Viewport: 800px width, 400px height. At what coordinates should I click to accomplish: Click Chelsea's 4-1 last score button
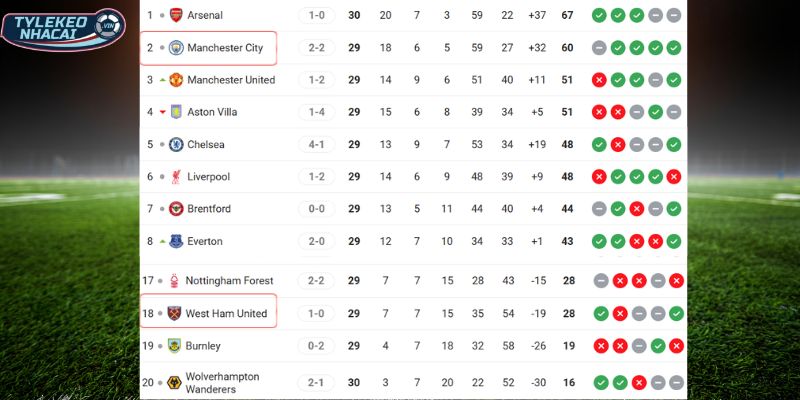316,144
